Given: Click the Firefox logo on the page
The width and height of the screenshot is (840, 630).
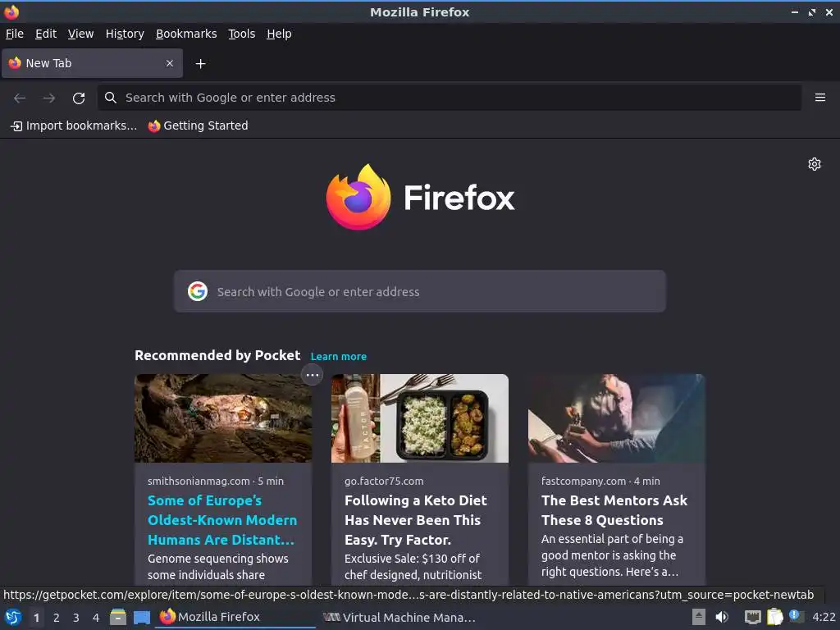Looking at the screenshot, I should point(420,197).
